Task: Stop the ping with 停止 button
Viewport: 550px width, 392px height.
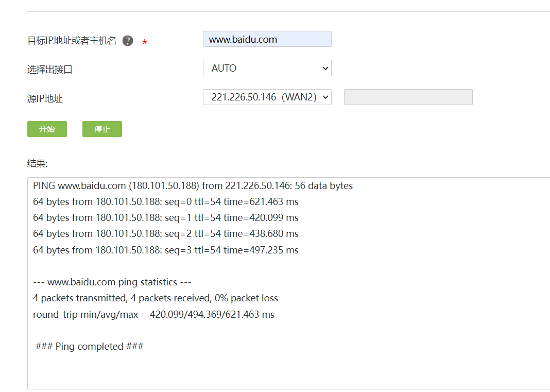Action: [x=102, y=129]
